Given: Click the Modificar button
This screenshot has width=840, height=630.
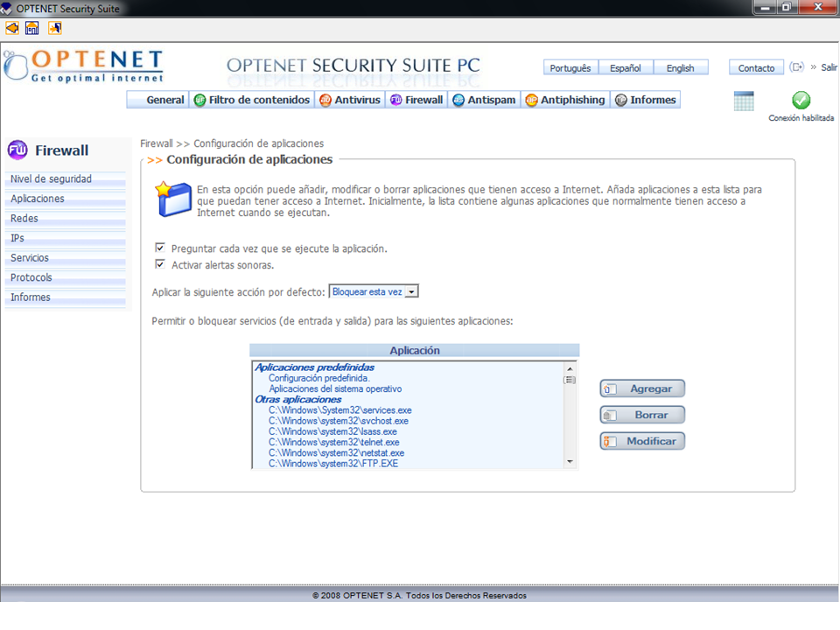Looking at the screenshot, I should [642, 441].
